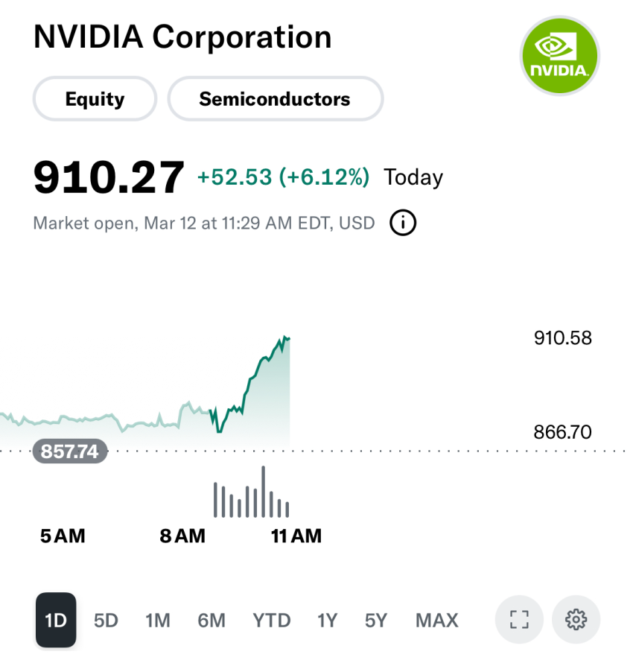Viewport: 633px width, 672px height.
Task: Switch to 6M range
Action: 211,621
